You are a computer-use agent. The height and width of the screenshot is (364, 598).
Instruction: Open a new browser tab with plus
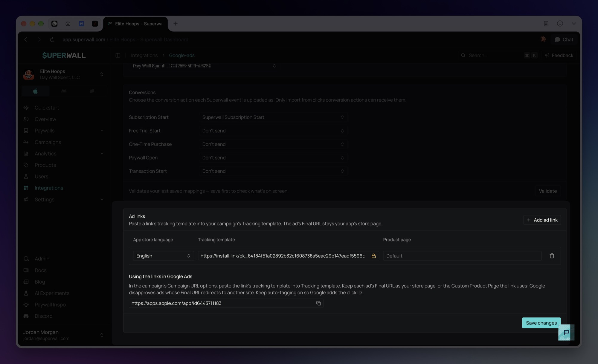click(x=176, y=24)
